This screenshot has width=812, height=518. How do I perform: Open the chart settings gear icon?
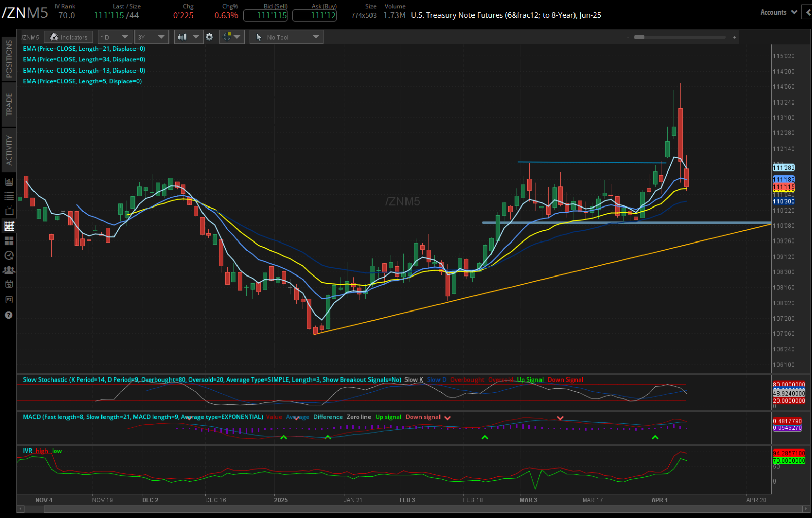[209, 37]
